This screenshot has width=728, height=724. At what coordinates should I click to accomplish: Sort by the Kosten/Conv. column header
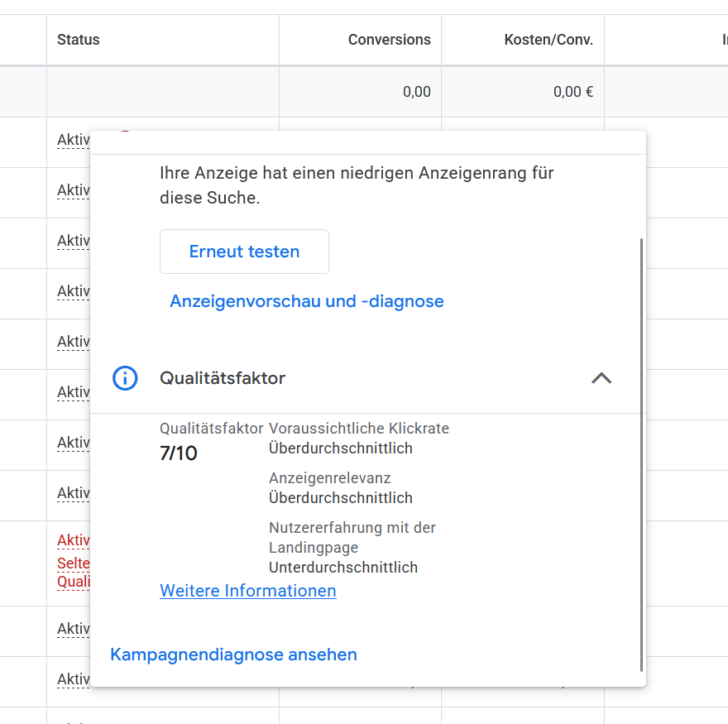[548, 39]
